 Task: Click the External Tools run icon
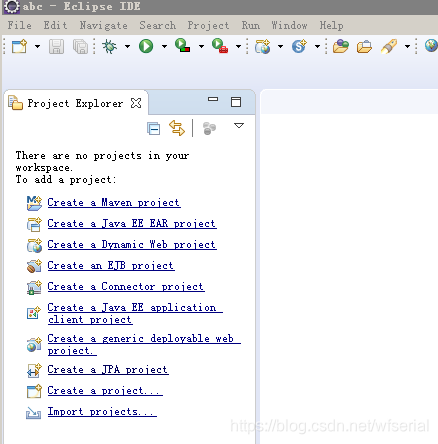(220, 46)
